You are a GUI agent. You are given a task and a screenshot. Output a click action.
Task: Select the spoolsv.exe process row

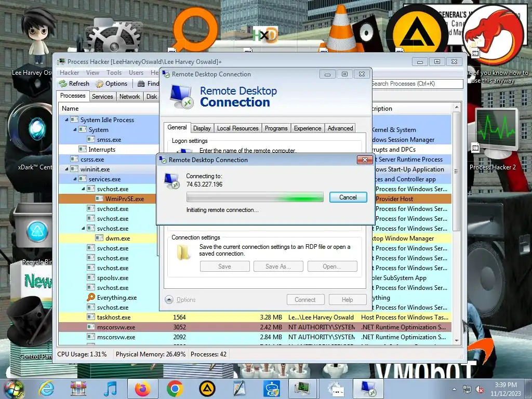click(x=109, y=278)
